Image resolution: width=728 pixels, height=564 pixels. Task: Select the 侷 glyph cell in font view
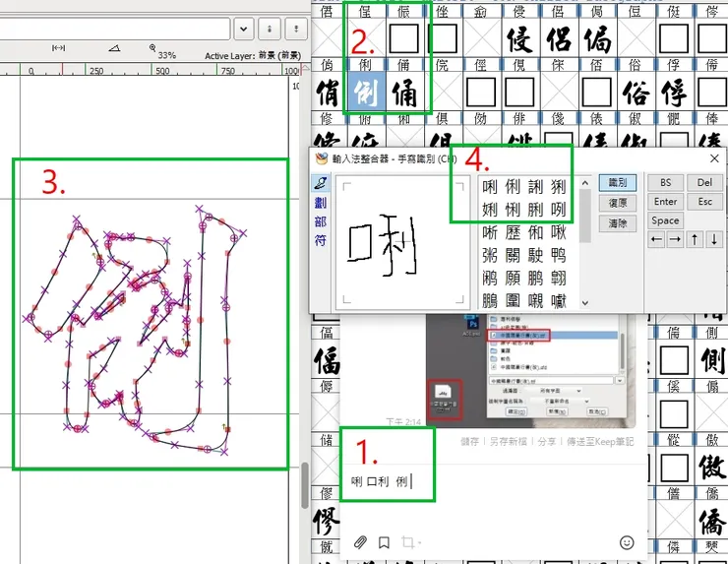point(597,38)
